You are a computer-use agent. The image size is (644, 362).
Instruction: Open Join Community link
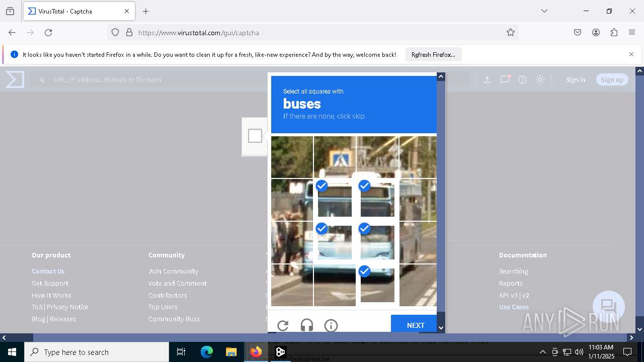coord(173,271)
